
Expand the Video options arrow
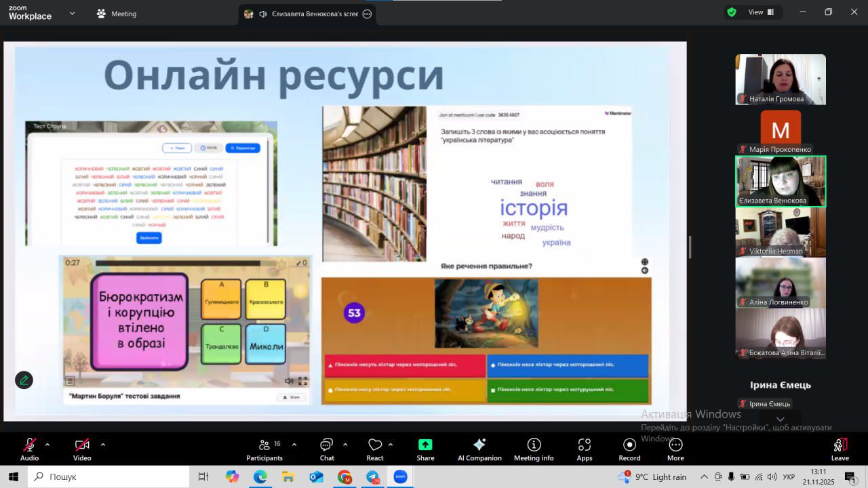click(103, 445)
